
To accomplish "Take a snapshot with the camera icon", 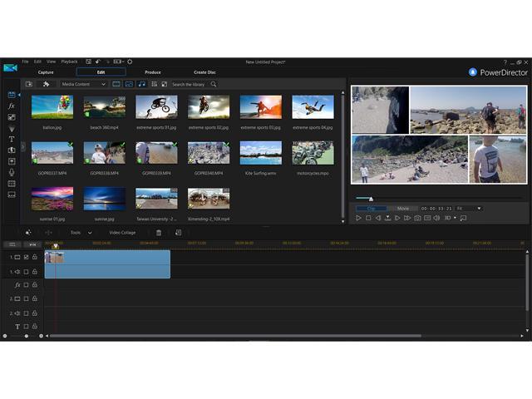I will [x=417, y=218].
